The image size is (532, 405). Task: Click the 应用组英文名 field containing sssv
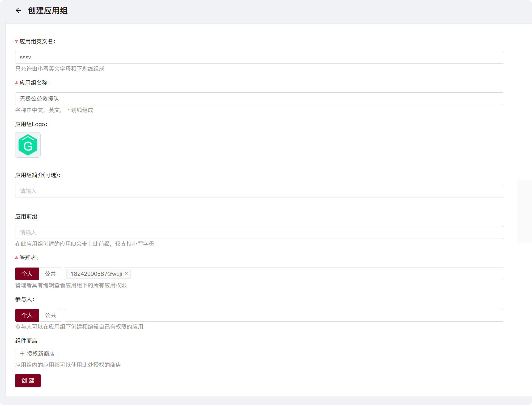259,57
